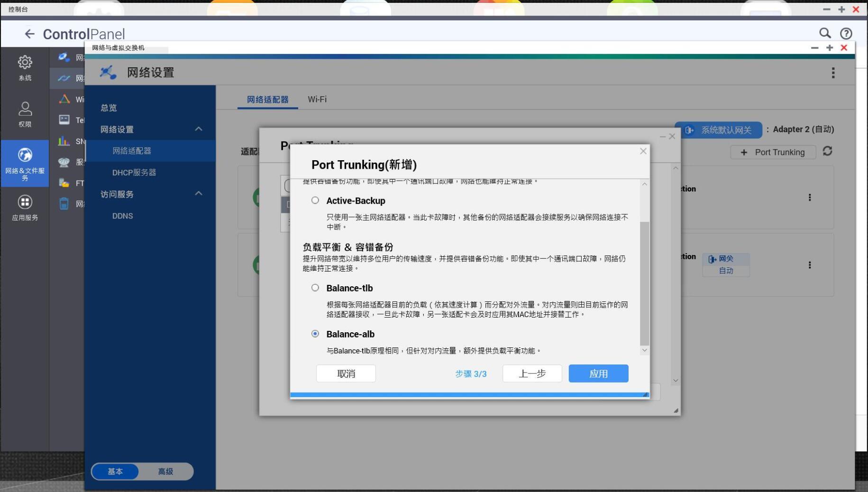This screenshot has width=868, height=492.
Task: Collapse the 网络设置 section chevron
Action: pyautogui.click(x=199, y=128)
